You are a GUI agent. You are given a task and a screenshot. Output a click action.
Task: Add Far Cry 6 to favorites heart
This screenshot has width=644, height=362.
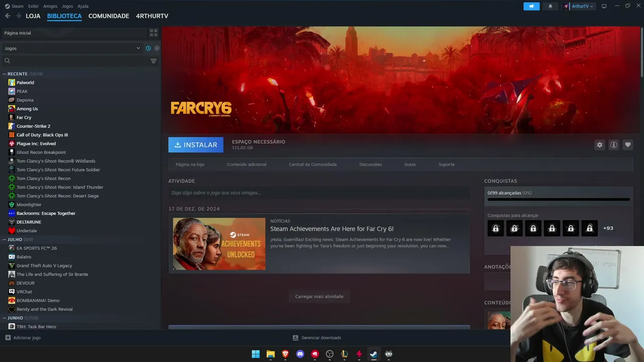click(x=628, y=145)
